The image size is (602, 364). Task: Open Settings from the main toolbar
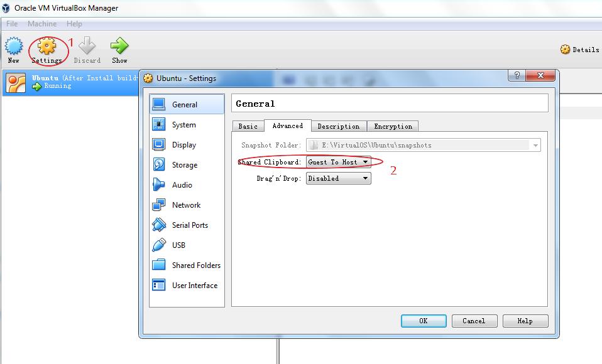pos(47,50)
